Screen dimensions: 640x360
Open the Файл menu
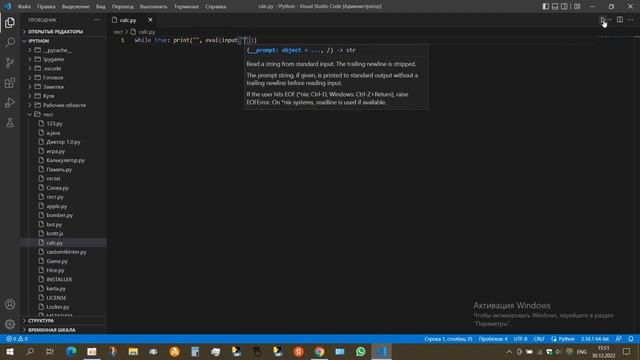[x=24, y=7]
